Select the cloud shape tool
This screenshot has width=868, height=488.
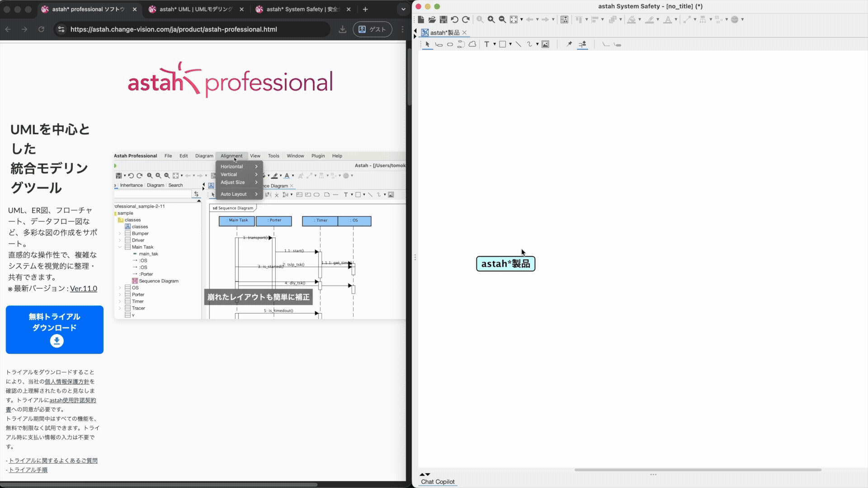click(x=472, y=44)
